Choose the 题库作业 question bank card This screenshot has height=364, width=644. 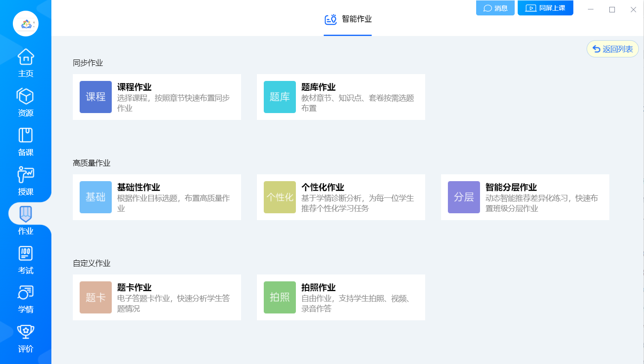coord(341,97)
